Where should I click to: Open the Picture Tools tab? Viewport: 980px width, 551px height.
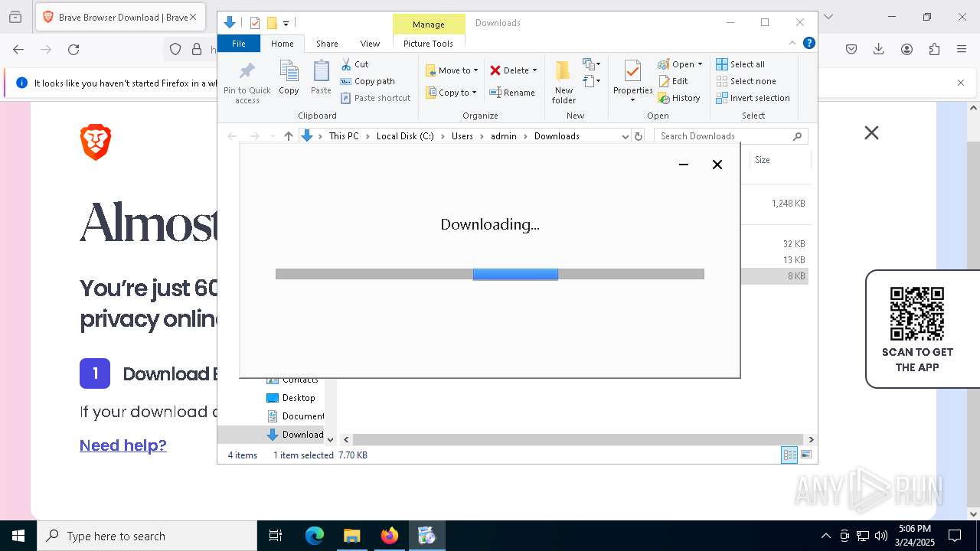[429, 44]
